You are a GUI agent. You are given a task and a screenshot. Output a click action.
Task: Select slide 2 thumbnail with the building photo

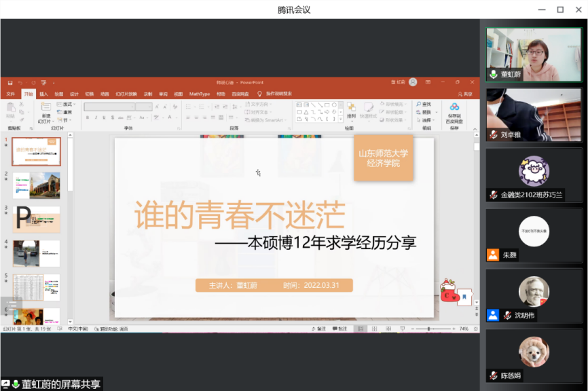pos(36,185)
